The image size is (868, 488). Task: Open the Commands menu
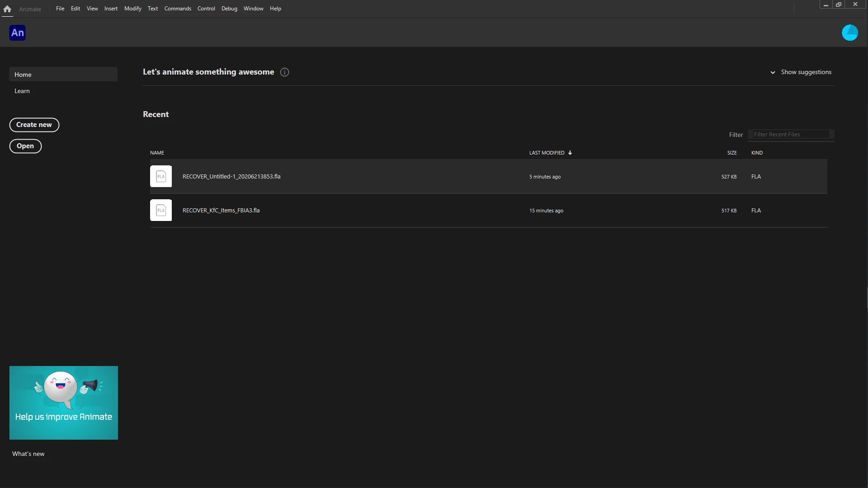tap(178, 9)
